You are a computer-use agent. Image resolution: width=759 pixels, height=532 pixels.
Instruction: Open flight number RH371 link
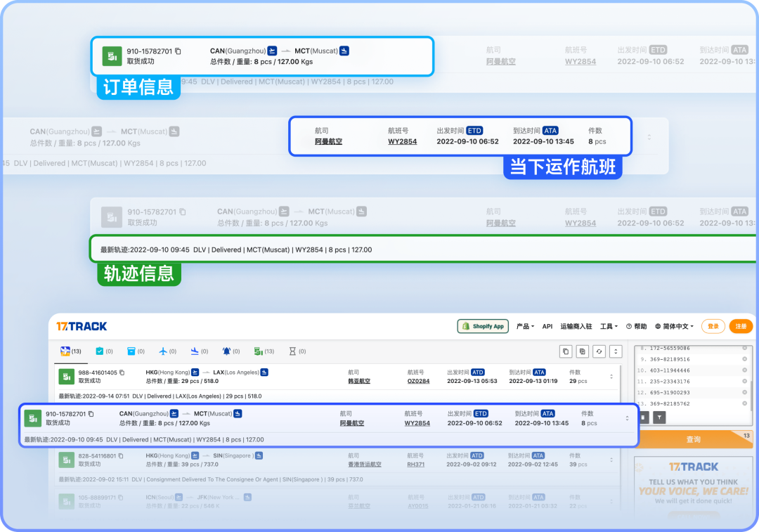coord(416,465)
